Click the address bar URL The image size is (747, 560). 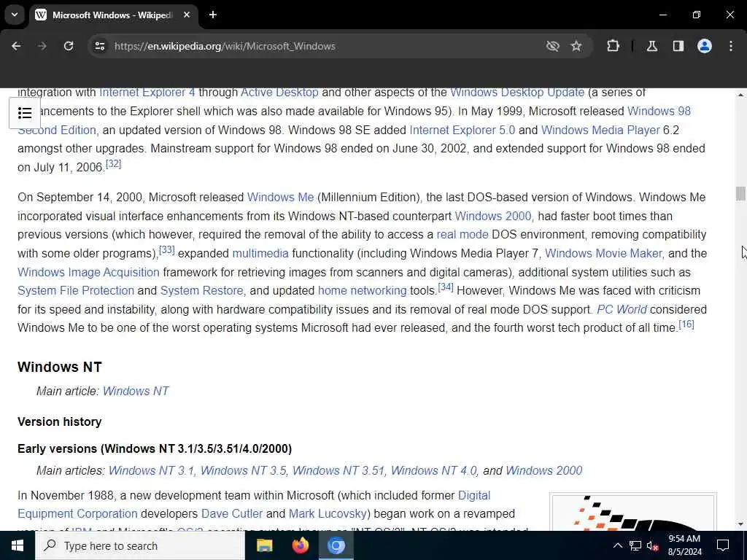(225, 46)
